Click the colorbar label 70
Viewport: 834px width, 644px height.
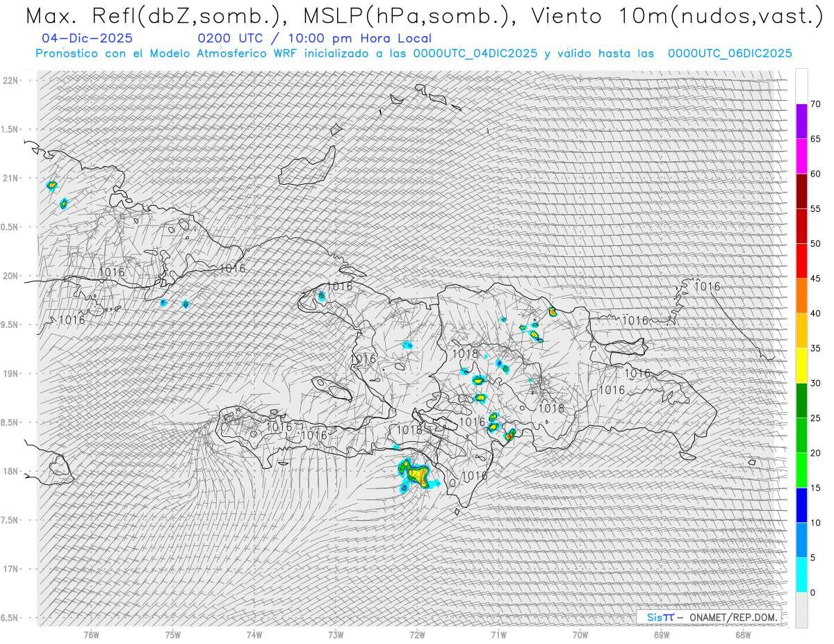click(x=815, y=104)
